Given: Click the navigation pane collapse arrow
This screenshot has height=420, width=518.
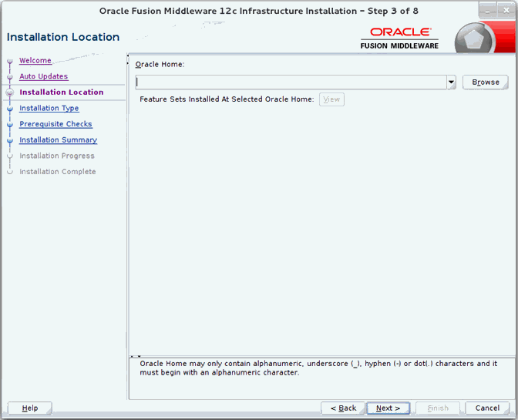Looking at the screenshot, I should (x=128, y=59).
